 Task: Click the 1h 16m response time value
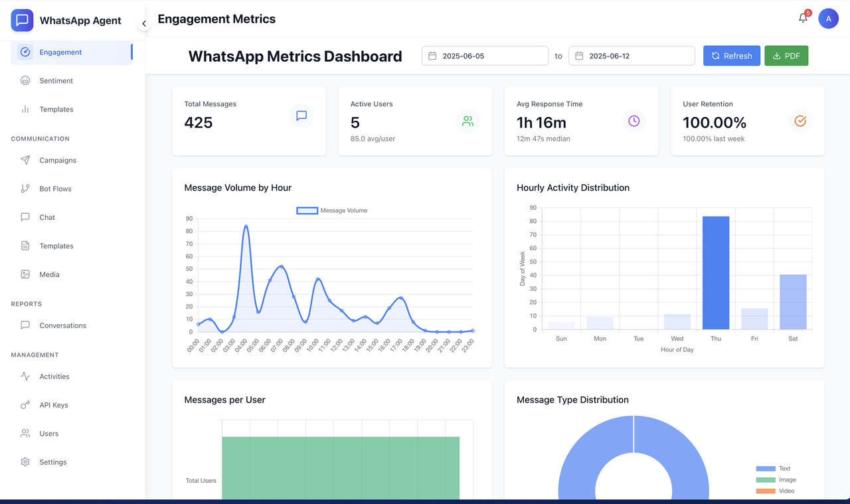tap(541, 122)
